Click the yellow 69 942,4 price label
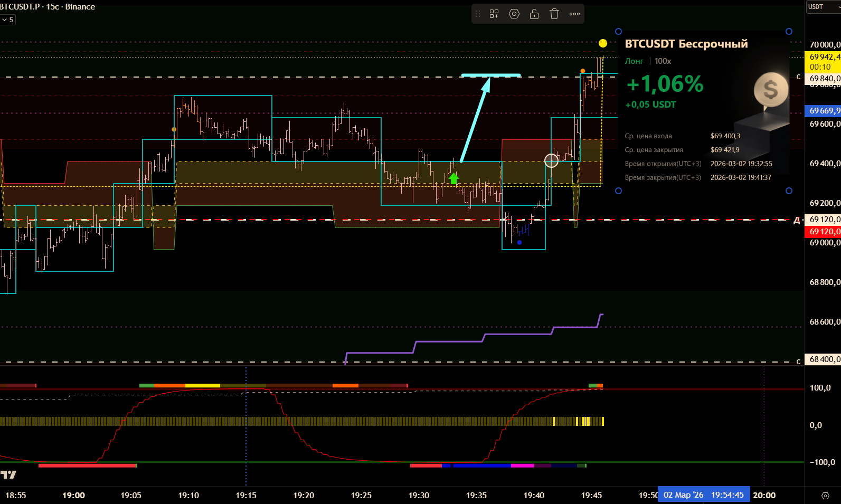 click(824, 57)
